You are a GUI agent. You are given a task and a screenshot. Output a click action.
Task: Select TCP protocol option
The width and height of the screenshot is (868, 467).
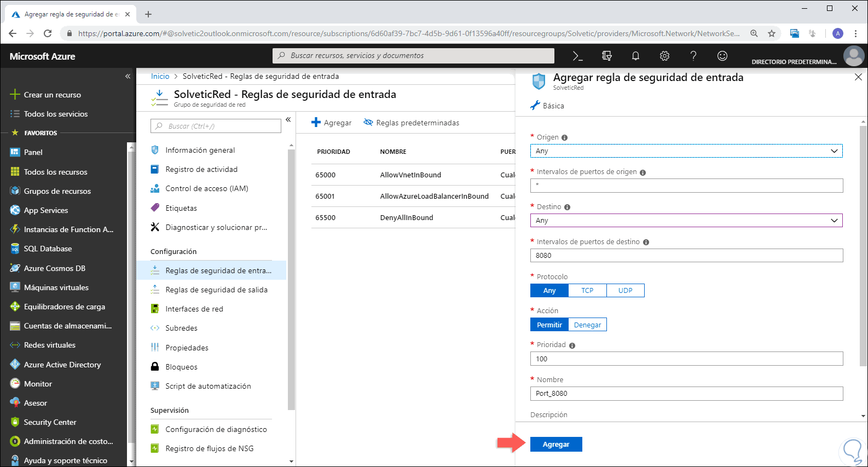[x=587, y=291]
